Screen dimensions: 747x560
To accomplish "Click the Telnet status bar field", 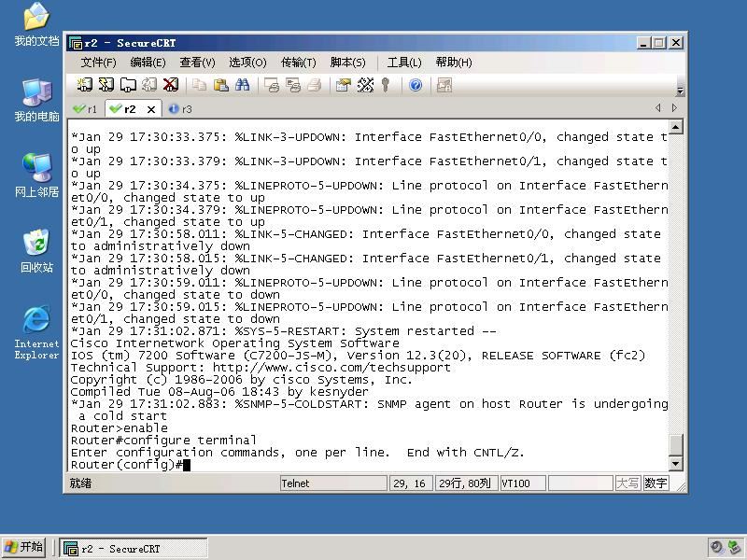I will [x=333, y=483].
